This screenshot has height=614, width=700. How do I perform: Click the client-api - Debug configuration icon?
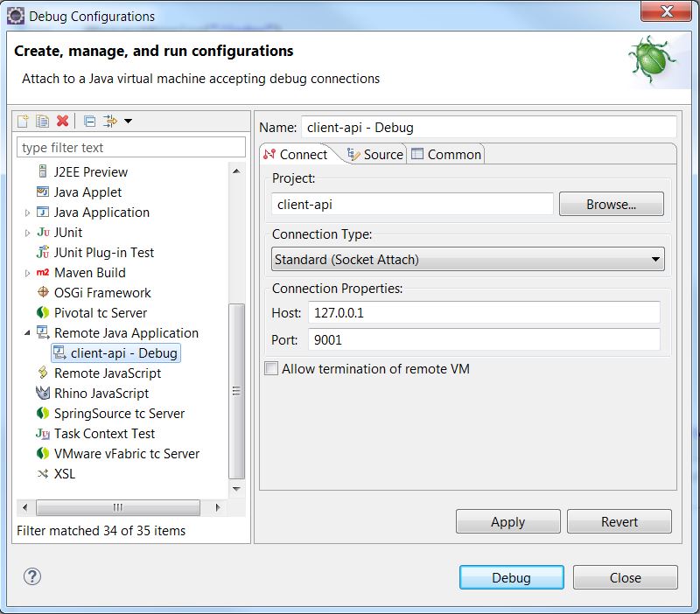point(59,352)
